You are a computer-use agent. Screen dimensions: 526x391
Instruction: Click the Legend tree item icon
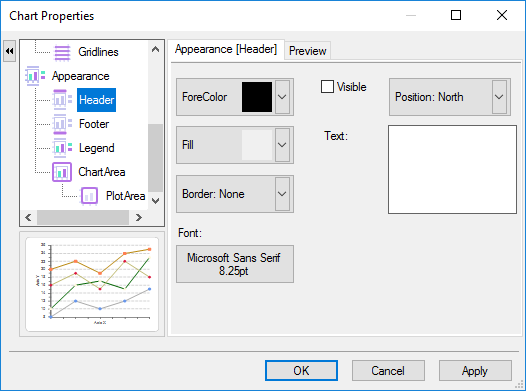tap(62, 148)
